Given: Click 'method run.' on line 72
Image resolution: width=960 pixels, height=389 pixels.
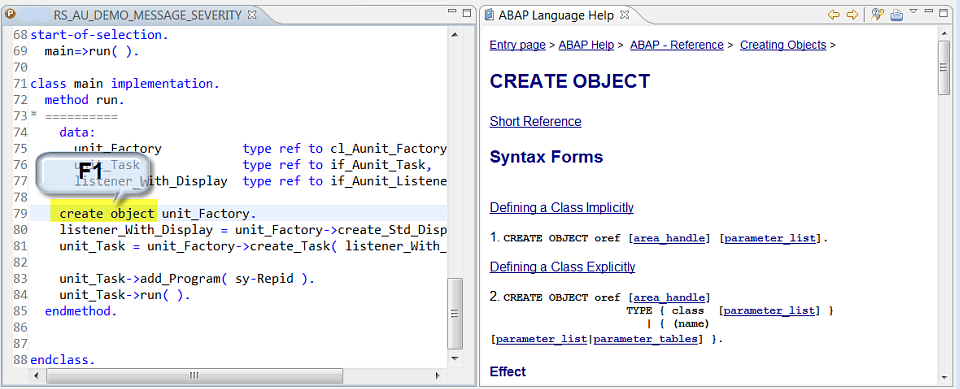Looking at the screenshot, I should (x=84, y=99).
